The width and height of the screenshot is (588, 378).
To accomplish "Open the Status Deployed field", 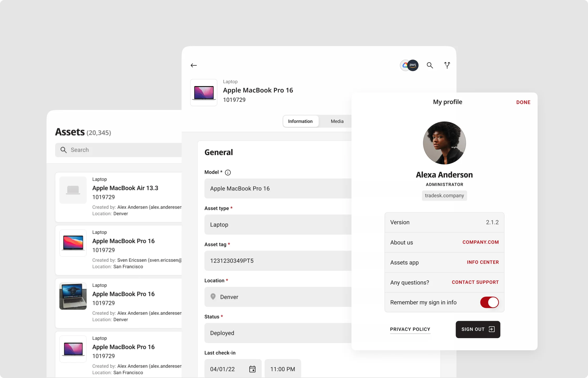I will click(278, 333).
